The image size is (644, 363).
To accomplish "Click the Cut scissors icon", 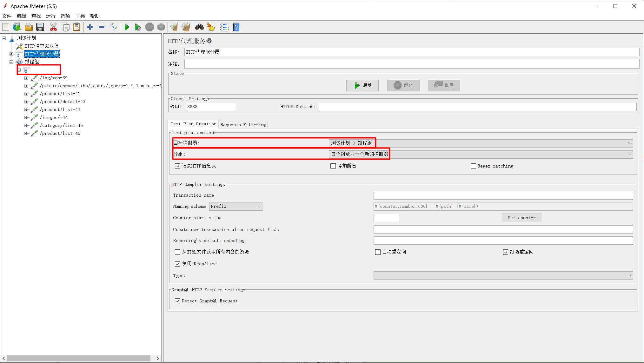I will pos(53,27).
